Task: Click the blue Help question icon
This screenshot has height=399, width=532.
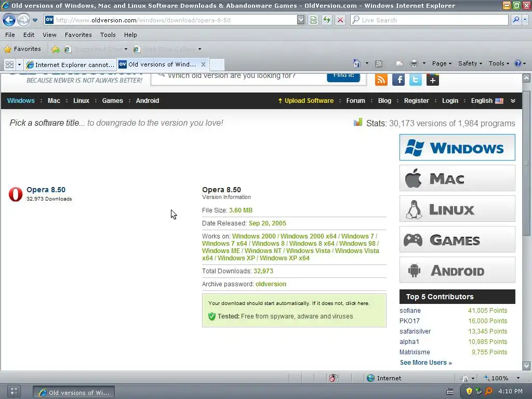Action: point(518,63)
